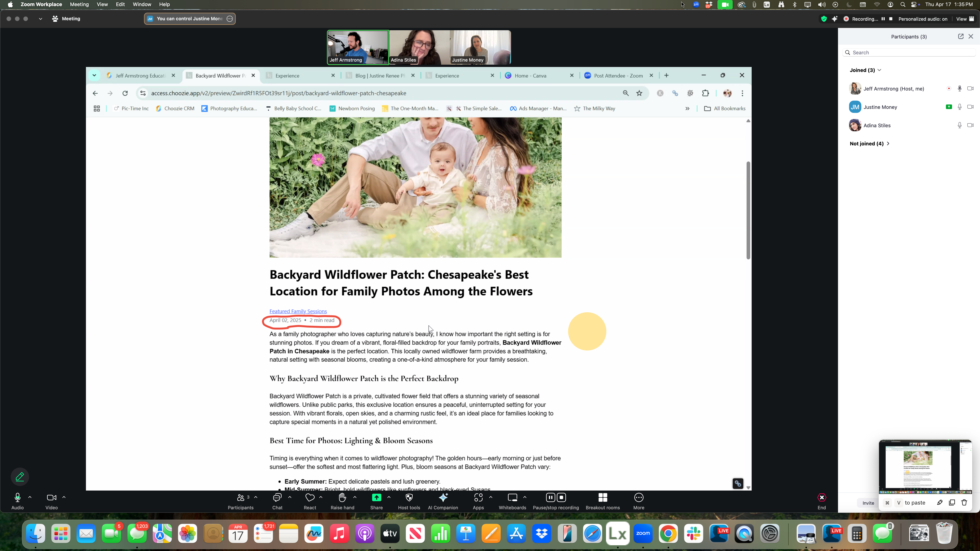
Task: Open the browser zoom magnifier icon
Action: pos(626,93)
